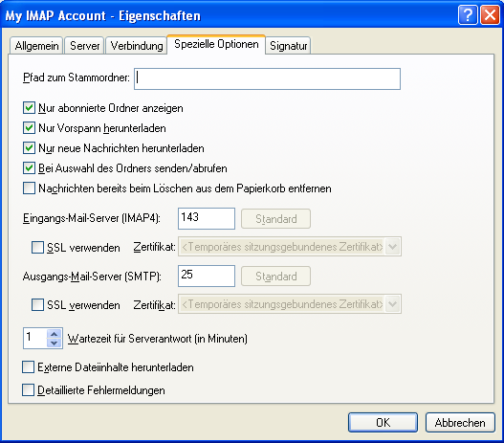Click the Help question mark icon
This screenshot has height=443, width=504.
pyautogui.click(x=468, y=15)
